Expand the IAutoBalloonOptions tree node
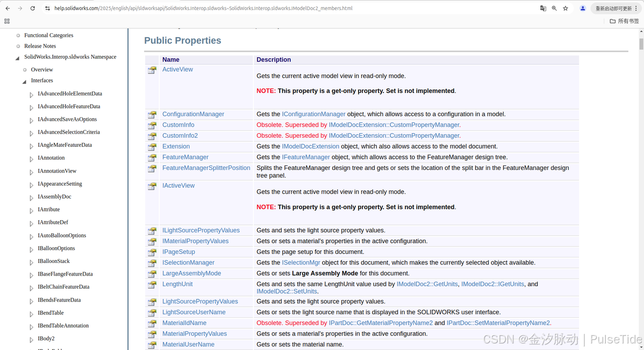644x350 pixels. (31, 236)
